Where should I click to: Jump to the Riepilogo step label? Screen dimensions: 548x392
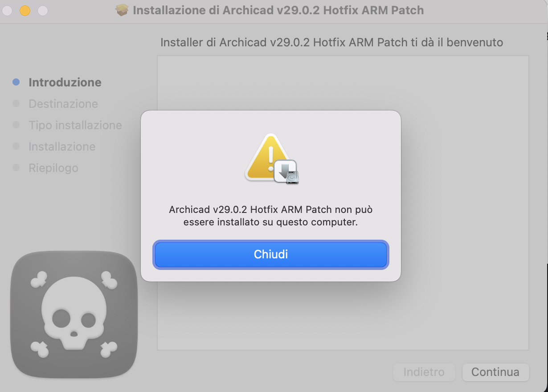tap(53, 168)
